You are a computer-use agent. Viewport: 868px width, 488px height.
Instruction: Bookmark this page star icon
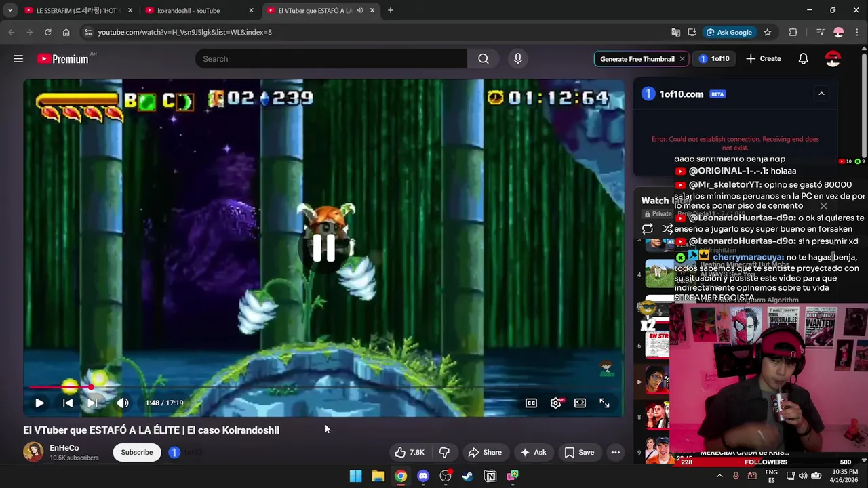767,32
